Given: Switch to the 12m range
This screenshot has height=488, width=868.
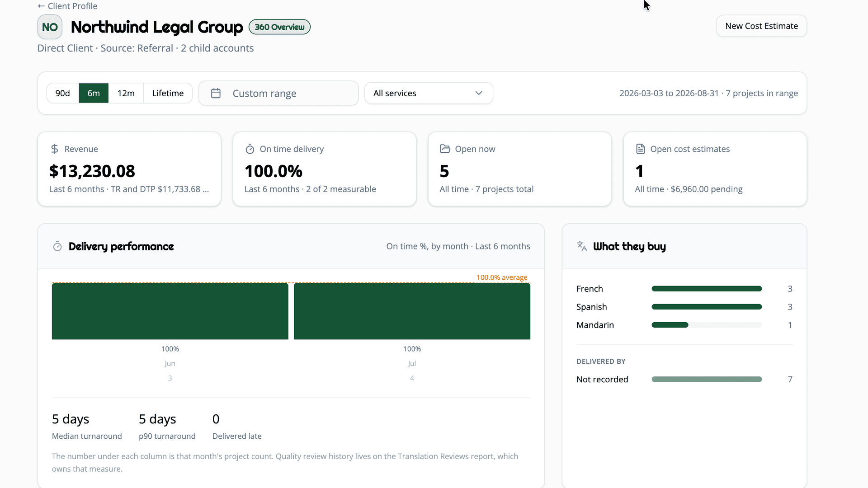Looking at the screenshot, I should tap(126, 93).
